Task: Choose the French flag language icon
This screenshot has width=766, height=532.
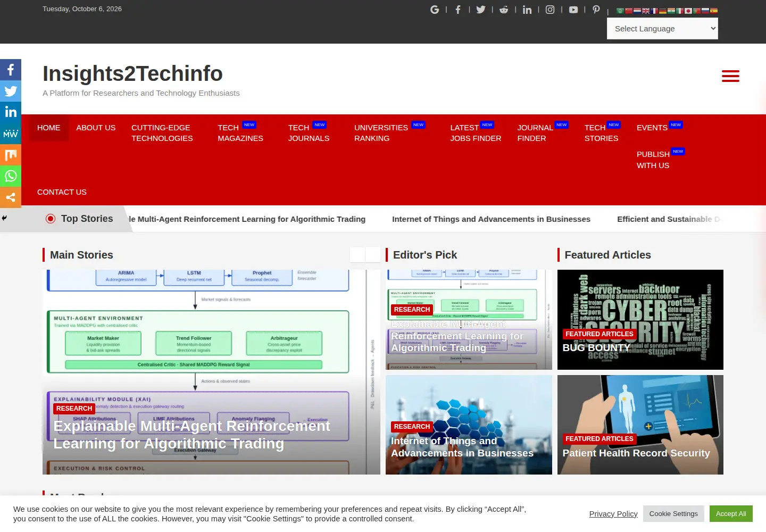Action: [654, 11]
